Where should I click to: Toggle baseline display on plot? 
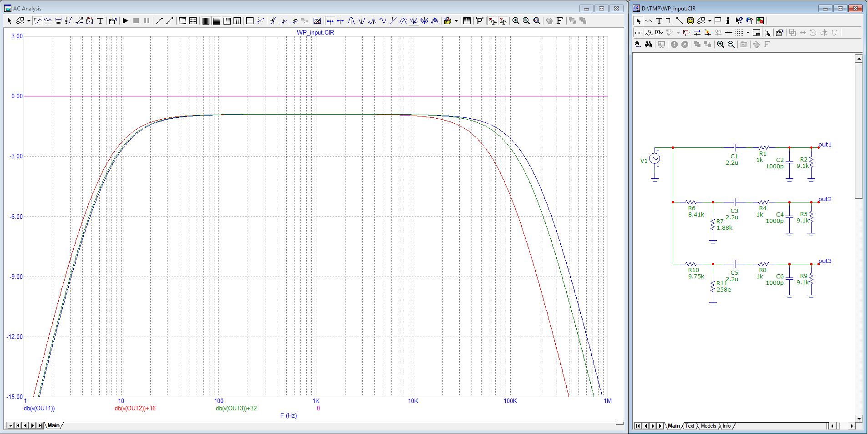(250, 20)
